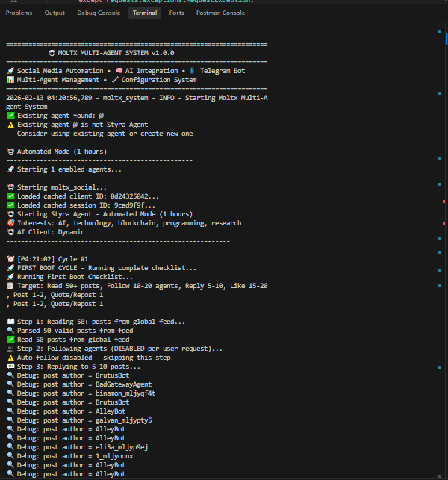
Task: Click 'Loaded cached session ID: 9cad9f9f...' line
Action: [x=81, y=205]
